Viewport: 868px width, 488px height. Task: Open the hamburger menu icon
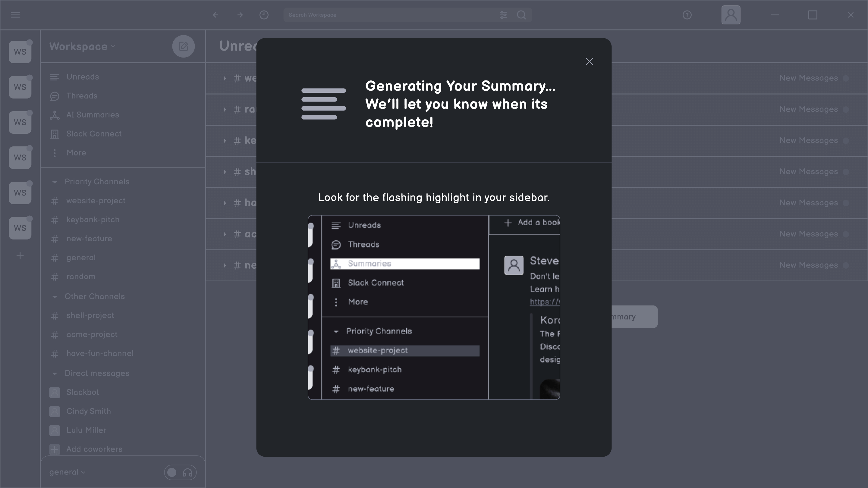[x=15, y=15]
